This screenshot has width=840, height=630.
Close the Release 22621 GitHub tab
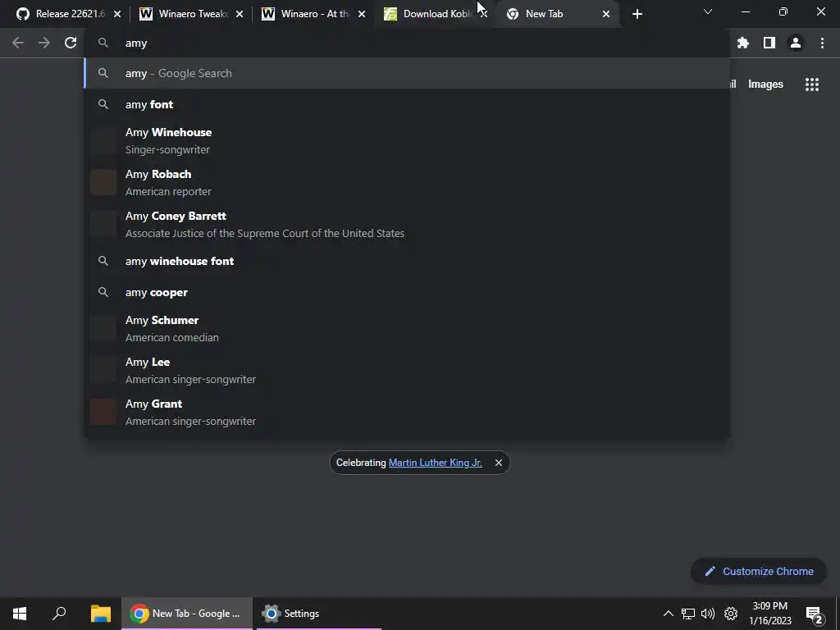[x=117, y=15]
